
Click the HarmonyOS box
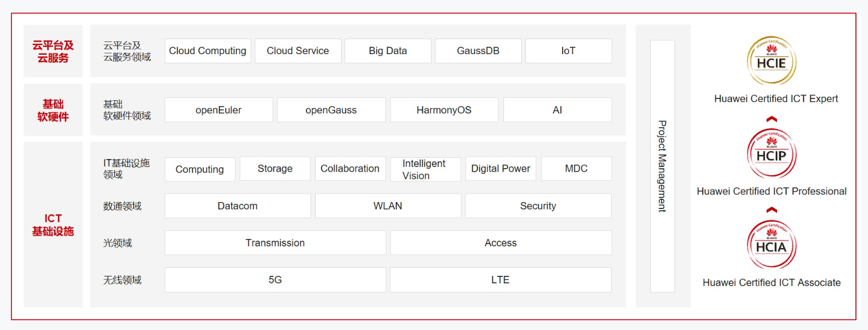[x=444, y=110]
